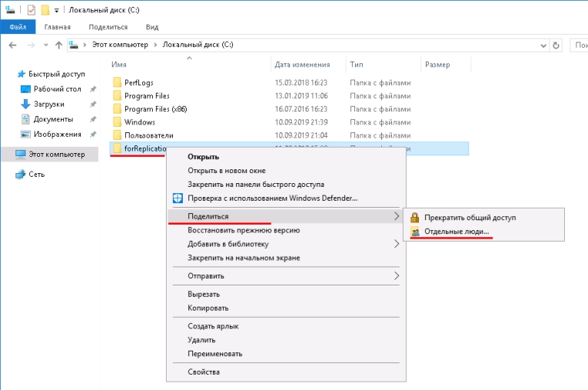The image size is (588, 390).
Task: Click the back arrow navigation button
Action: pos(12,45)
